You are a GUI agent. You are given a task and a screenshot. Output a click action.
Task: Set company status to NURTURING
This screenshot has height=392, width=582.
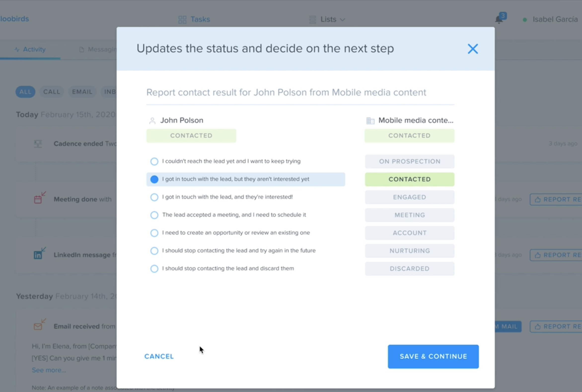click(x=410, y=251)
